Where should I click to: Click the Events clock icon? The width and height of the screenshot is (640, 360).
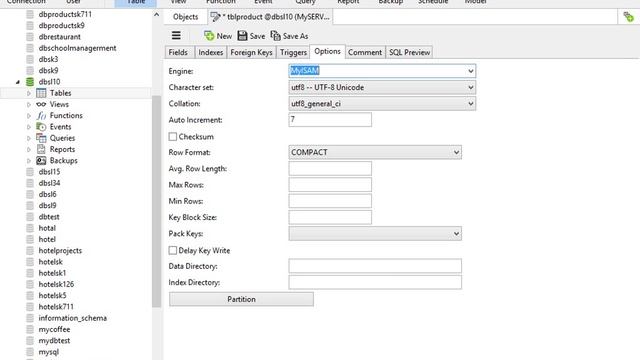click(41, 127)
